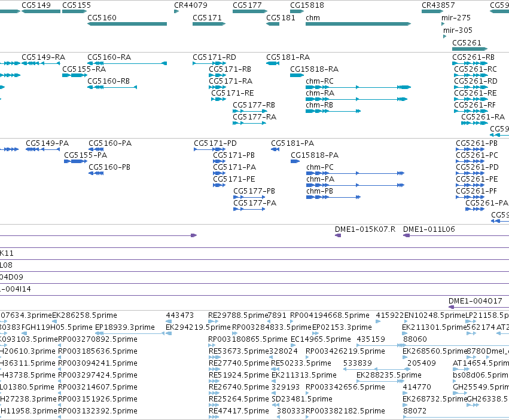
Task: Select the CR43857 gene label
Action: click(x=438, y=5)
